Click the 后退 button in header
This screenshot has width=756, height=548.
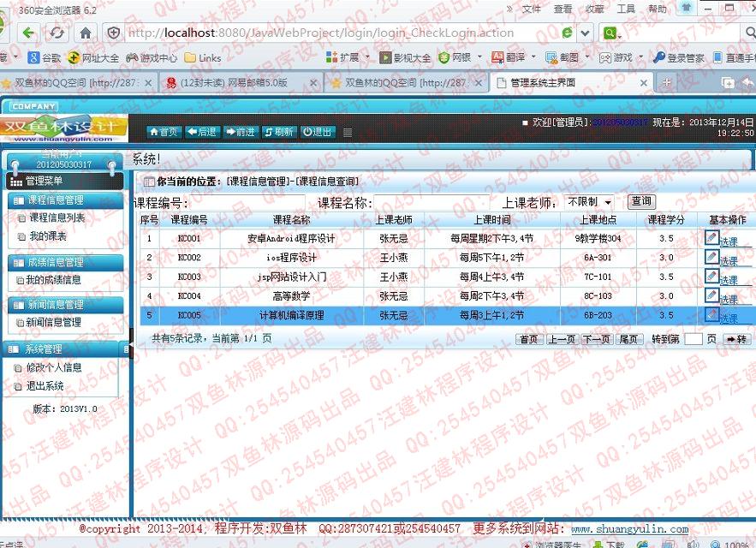pos(202,132)
